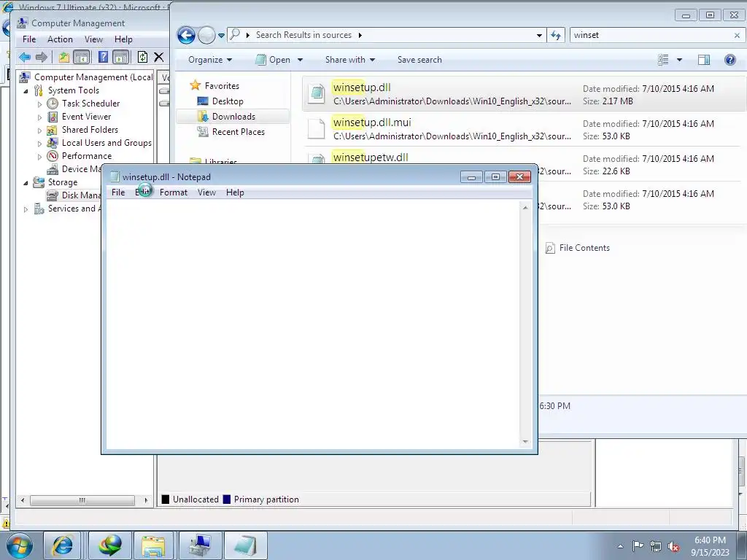
Task: Select Performance icon in tree
Action: tap(53, 156)
